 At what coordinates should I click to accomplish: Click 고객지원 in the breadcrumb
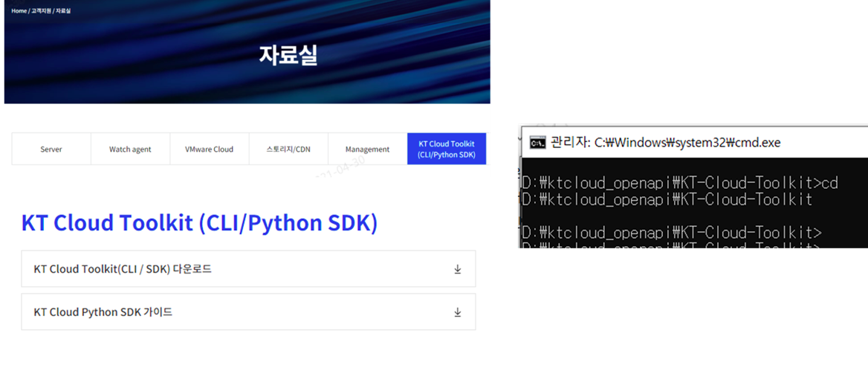(x=40, y=10)
